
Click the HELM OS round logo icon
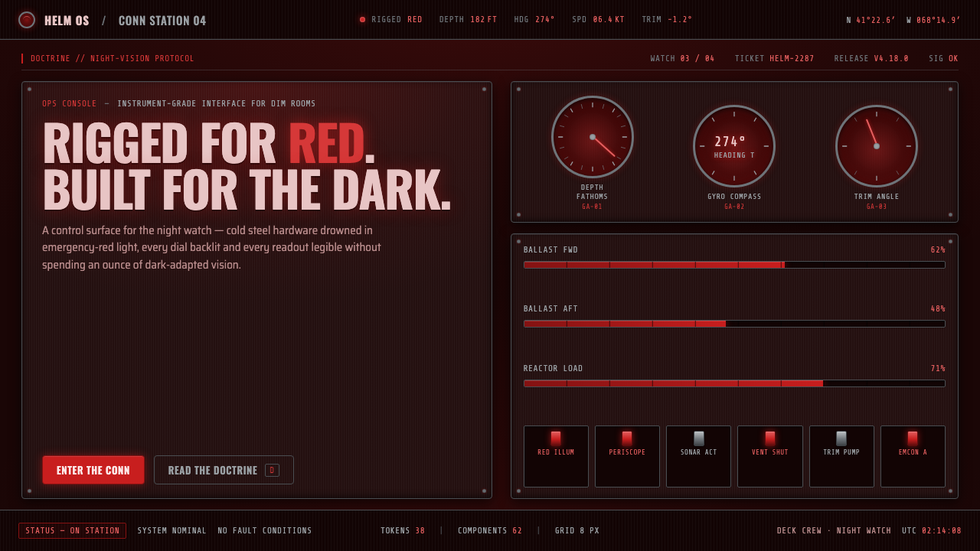tap(27, 20)
